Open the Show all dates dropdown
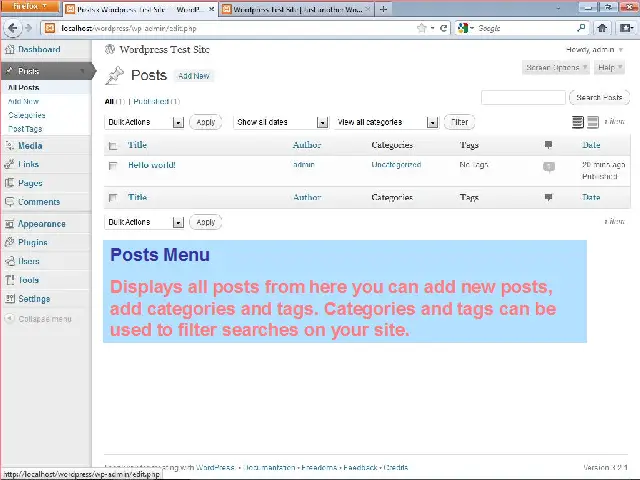640x480 pixels. [281, 122]
